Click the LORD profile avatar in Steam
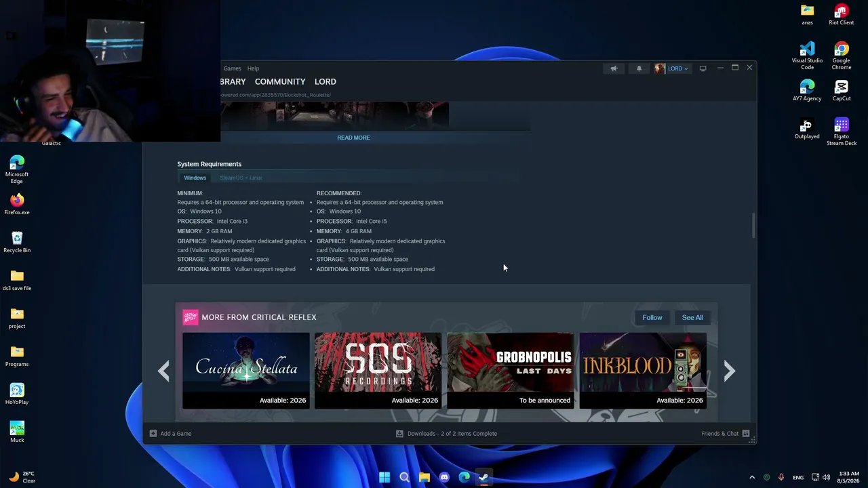This screenshot has height=488, width=868. [x=660, y=68]
